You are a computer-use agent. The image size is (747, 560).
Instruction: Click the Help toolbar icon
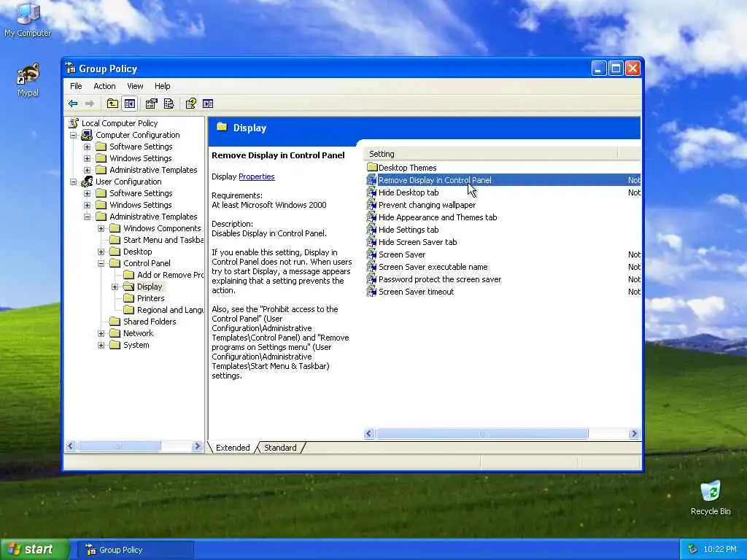click(x=191, y=104)
